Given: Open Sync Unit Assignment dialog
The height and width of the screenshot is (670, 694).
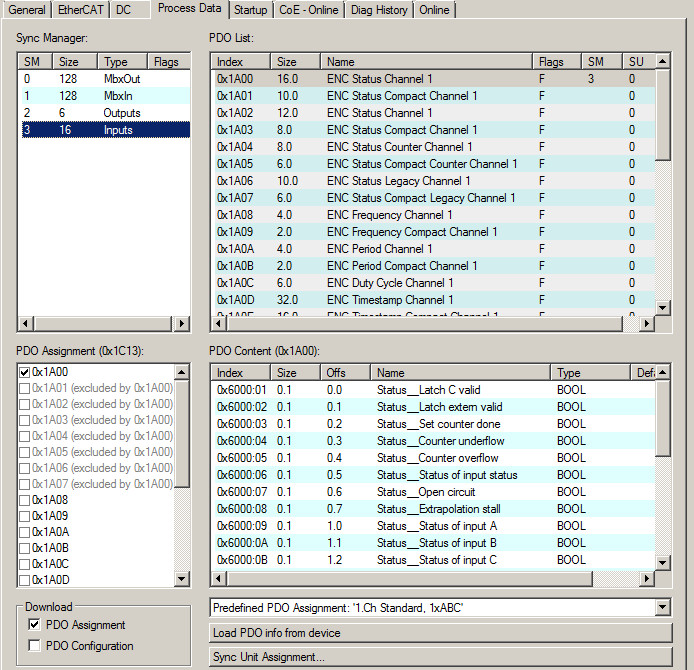Looking at the screenshot, I should [x=440, y=657].
